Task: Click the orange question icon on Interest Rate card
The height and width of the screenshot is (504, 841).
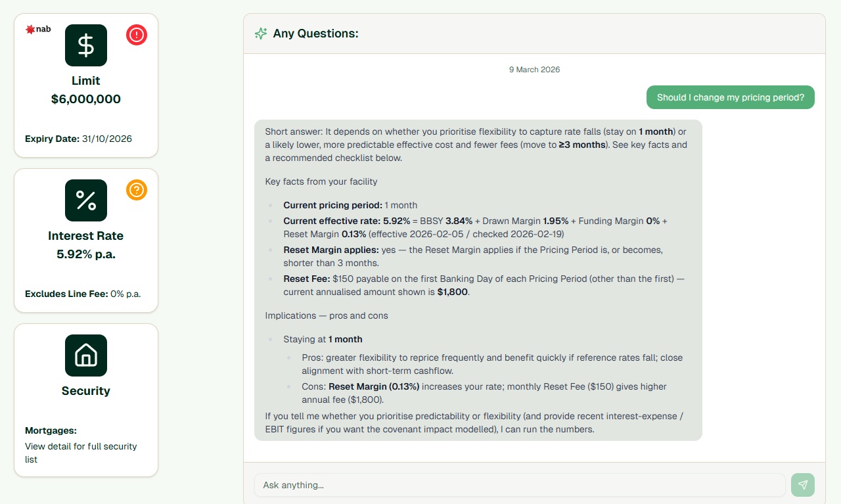Action: 137,190
